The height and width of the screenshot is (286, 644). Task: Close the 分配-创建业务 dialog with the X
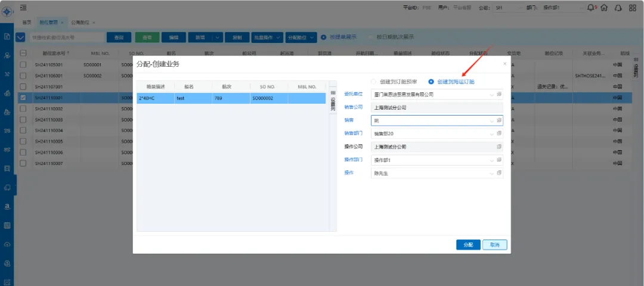click(x=504, y=63)
